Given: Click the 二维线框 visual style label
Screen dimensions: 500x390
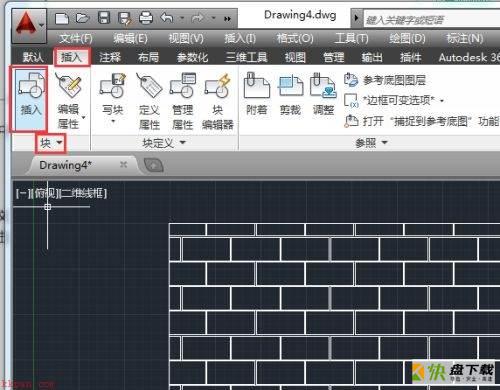Looking at the screenshot, I should [83, 193].
